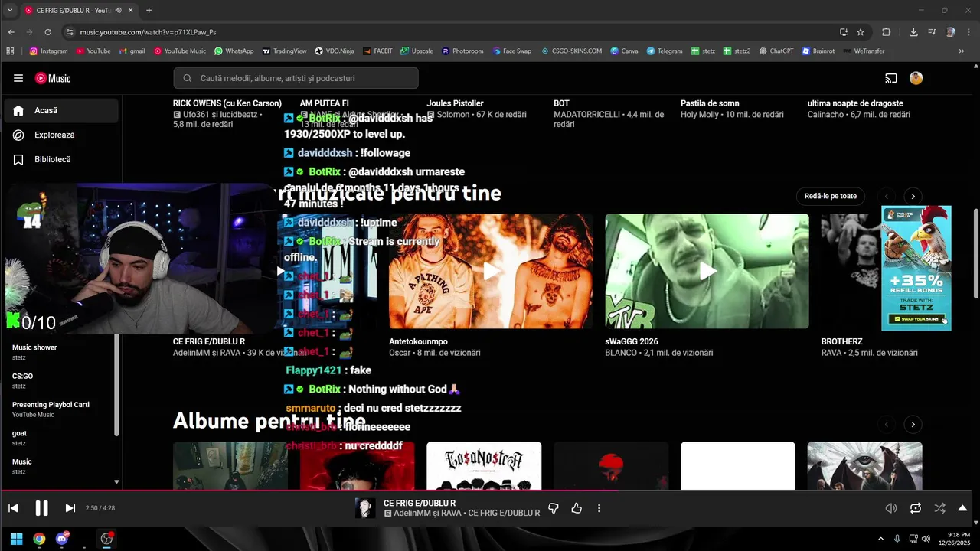Skip to previous track
The image size is (980, 551).
[x=13, y=508]
